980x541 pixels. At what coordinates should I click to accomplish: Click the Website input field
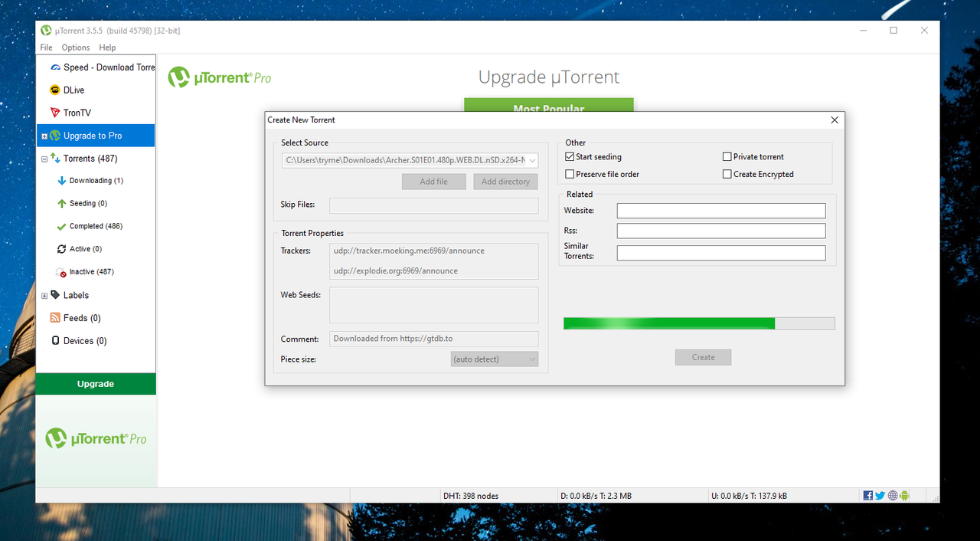coord(721,211)
